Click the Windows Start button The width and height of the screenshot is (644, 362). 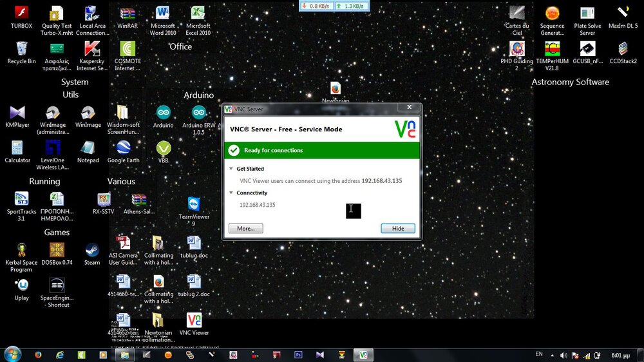point(13,354)
